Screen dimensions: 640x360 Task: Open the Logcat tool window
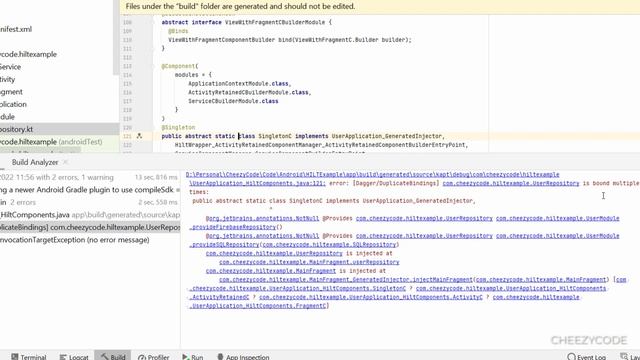tap(74, 357)
